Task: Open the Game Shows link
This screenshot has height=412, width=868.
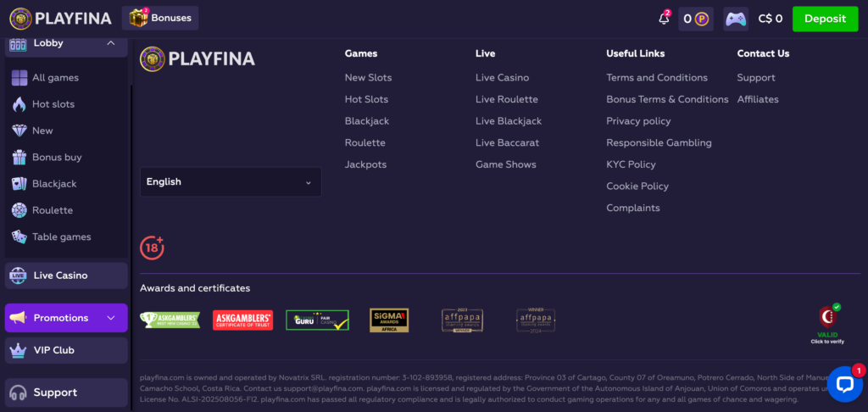Action: [x=506, y=164]
